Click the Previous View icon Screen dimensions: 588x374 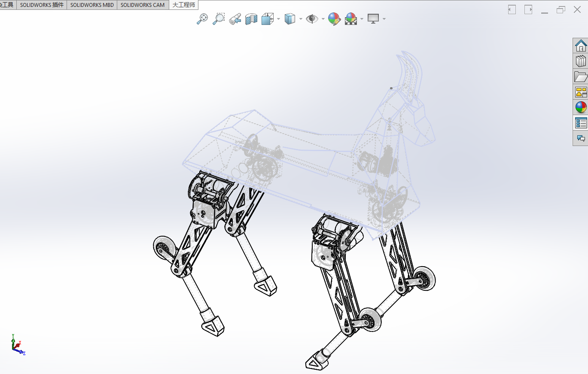[235, 18]
